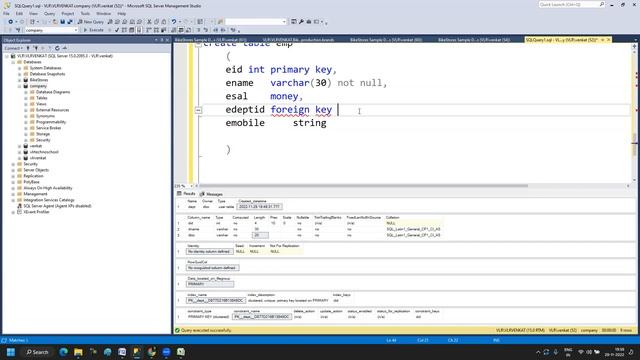Click the Undo icon in toolbar
The image size is (640, 360).
tap(174, 22)
